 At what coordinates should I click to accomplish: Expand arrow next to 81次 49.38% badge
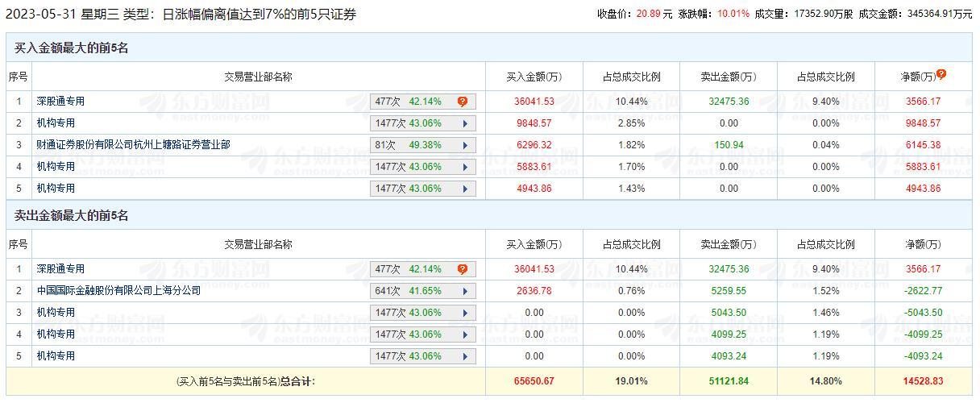click(465, 146)
